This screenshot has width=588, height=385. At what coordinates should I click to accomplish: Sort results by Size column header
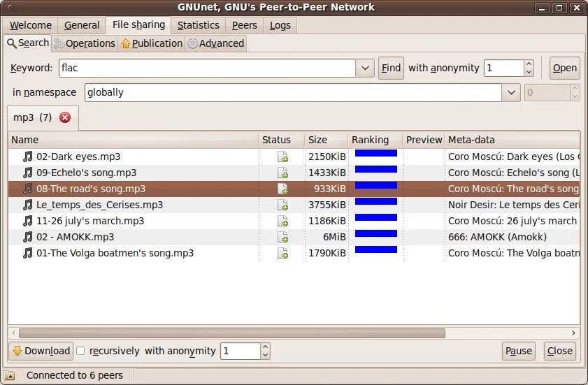[x=327, y=140]
